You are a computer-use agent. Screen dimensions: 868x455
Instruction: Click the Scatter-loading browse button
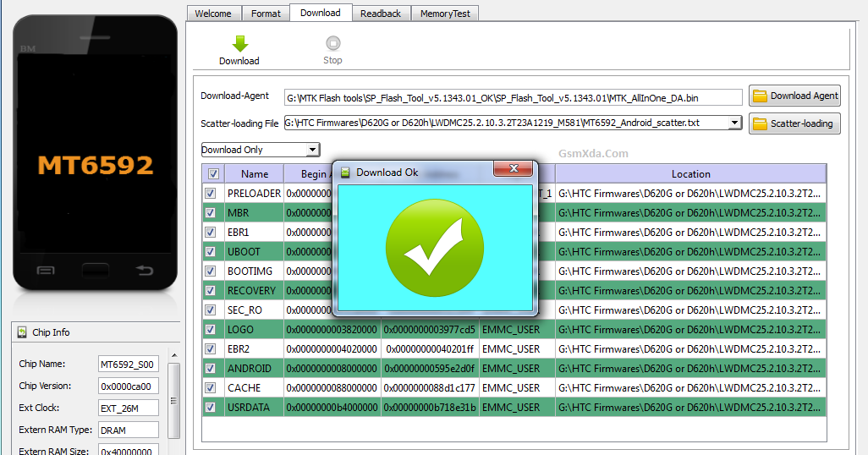(x=795, y=123)
